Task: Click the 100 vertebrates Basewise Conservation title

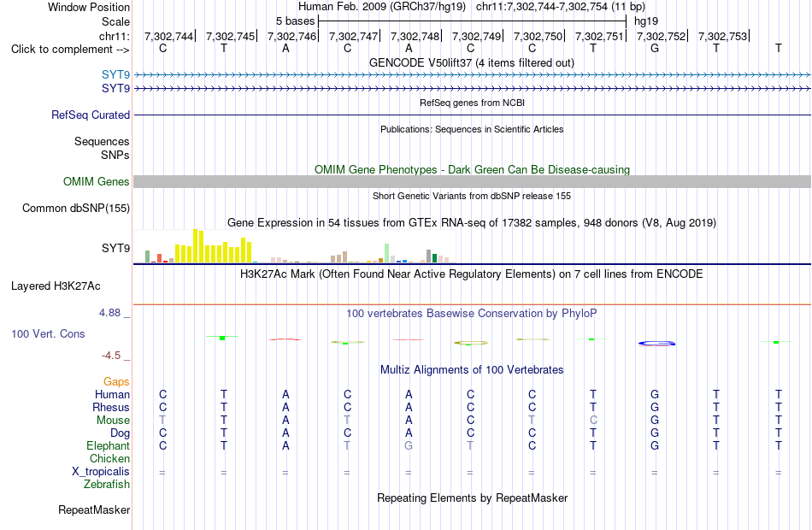Action: tap(472, 314)
